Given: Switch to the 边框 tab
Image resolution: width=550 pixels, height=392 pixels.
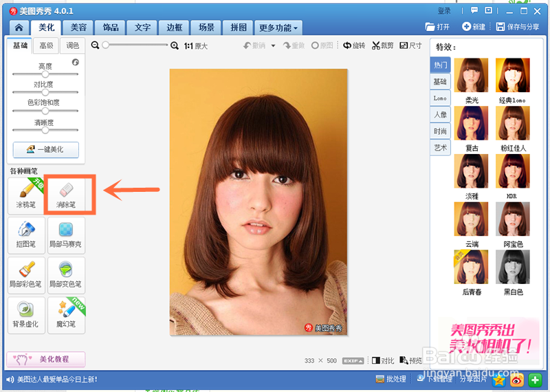Looking at the screenshot, I should tap(175, 28).
